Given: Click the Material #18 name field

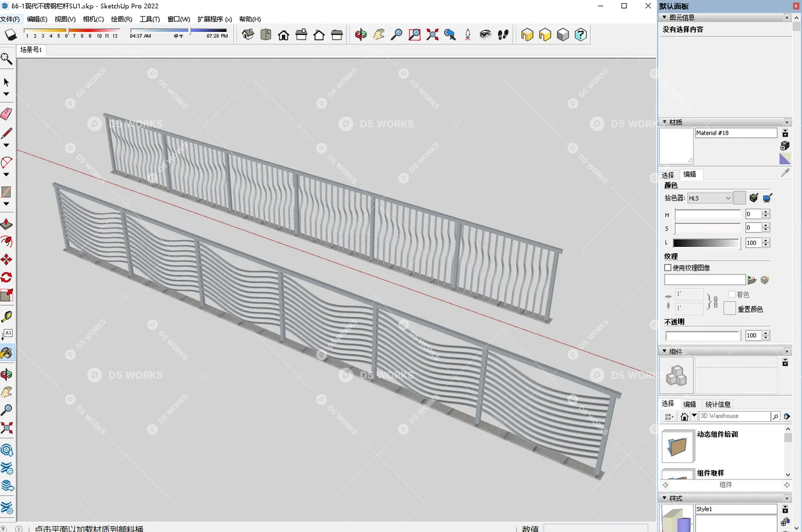Looking at the screenshot, I should click(x=736, y=132).
